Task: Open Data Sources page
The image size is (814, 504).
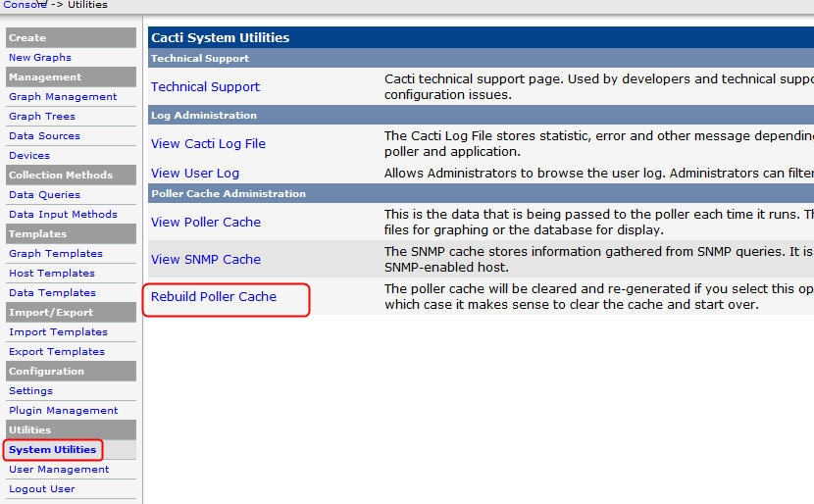Action: coord(45,136)
